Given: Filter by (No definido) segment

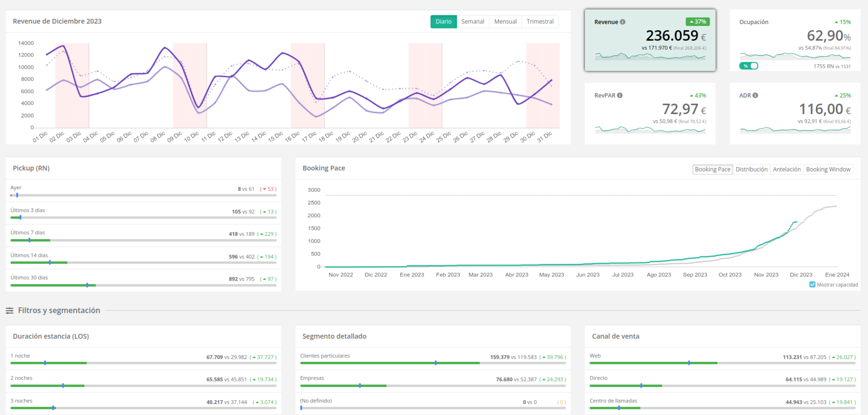Looking at the screenshot, I should (x=433, y=404).
